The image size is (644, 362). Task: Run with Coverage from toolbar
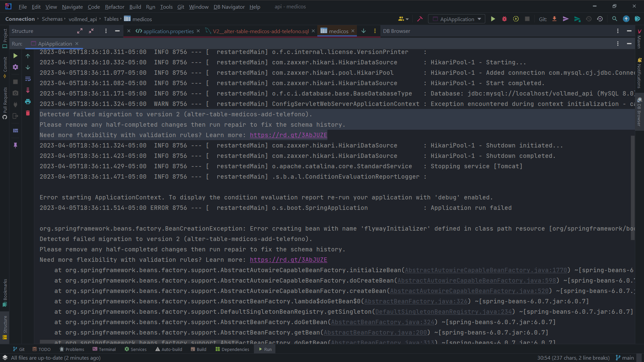point(516,19)
